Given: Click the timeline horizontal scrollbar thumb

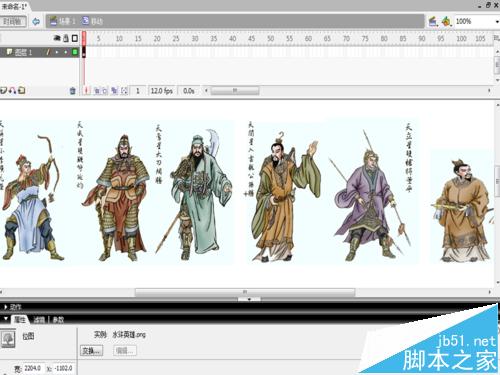Looking at the screenshot, I should click(x=235, y=91).
